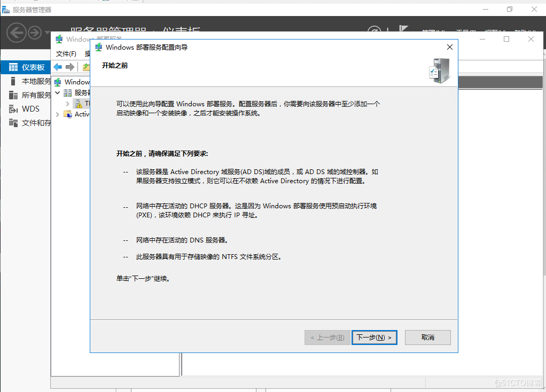Select the 服务器 group icon in tree
The height and width of the screenshot is (392, 546).
click(x=68, y=92)
